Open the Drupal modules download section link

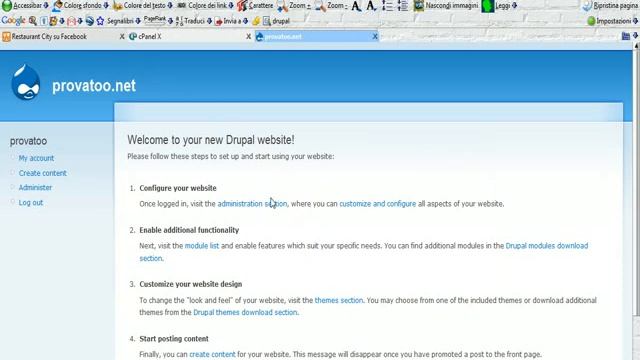547,246
